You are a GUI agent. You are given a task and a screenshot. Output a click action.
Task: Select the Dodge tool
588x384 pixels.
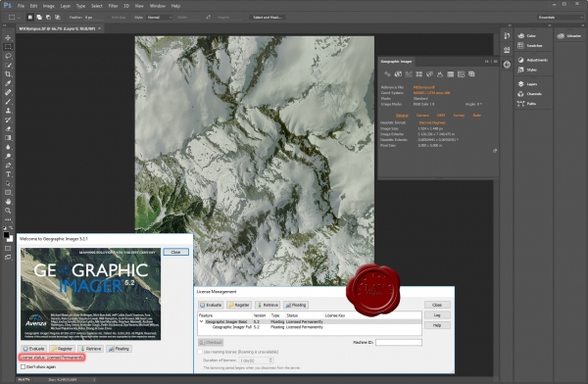pyautogui.click(x=8, y=156)
